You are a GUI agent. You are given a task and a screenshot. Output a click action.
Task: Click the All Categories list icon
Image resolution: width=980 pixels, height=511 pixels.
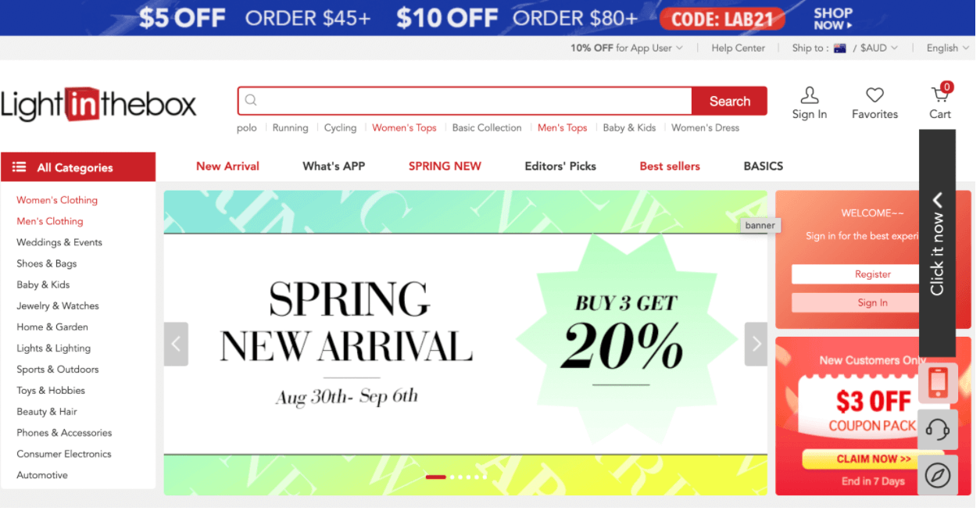(x=19, y=168)
